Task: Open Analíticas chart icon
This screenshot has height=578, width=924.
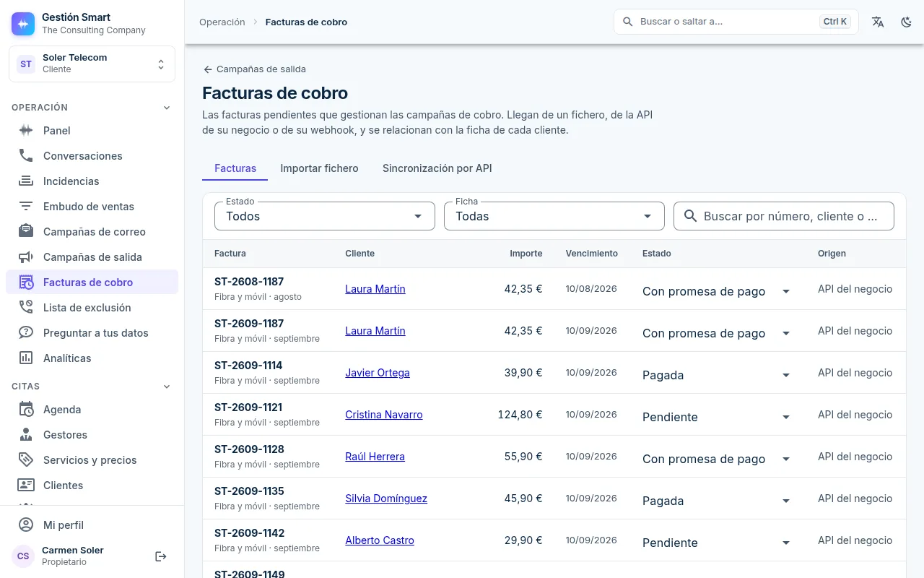Action: click(26, 358)
